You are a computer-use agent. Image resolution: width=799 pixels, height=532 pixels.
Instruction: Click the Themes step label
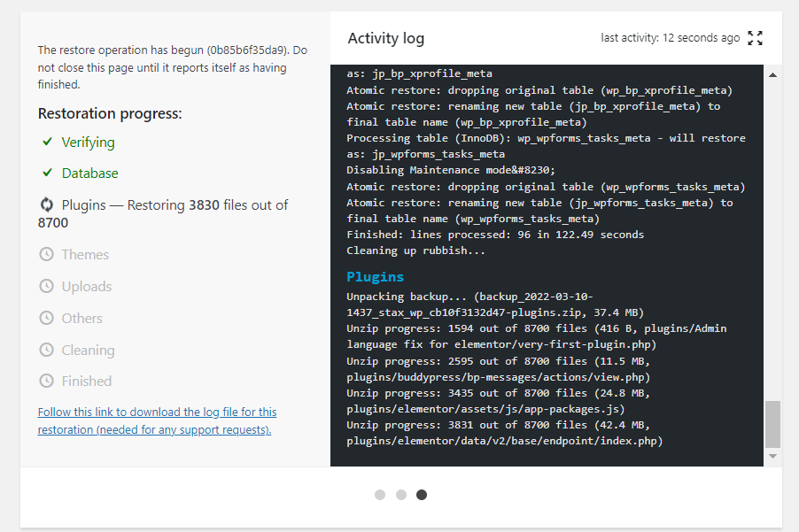85,255
